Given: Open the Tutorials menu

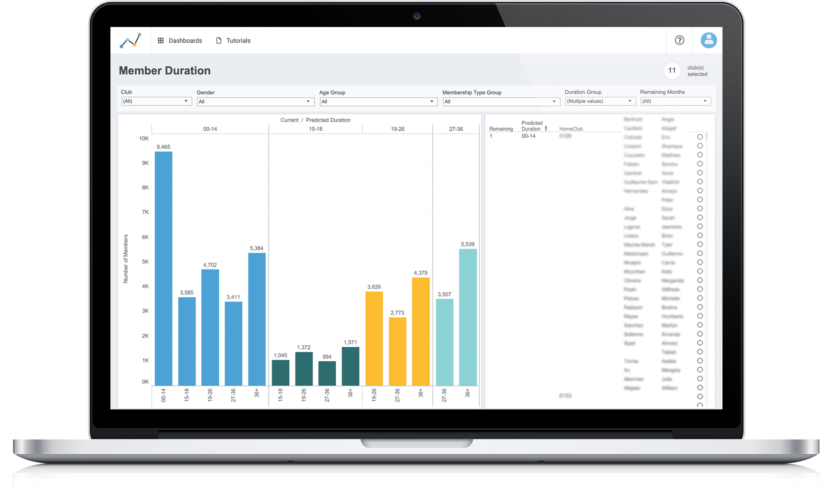Looking at the screenshot, I should coord(233,41).
